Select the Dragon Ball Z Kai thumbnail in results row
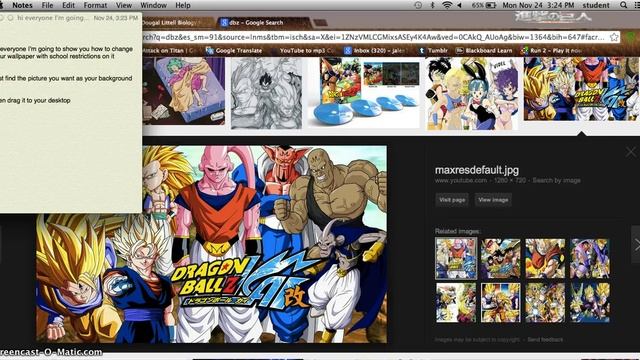Image resolution: width=640 pixels, height=360 pixels. pyautogui.click(x=582, y=89)
